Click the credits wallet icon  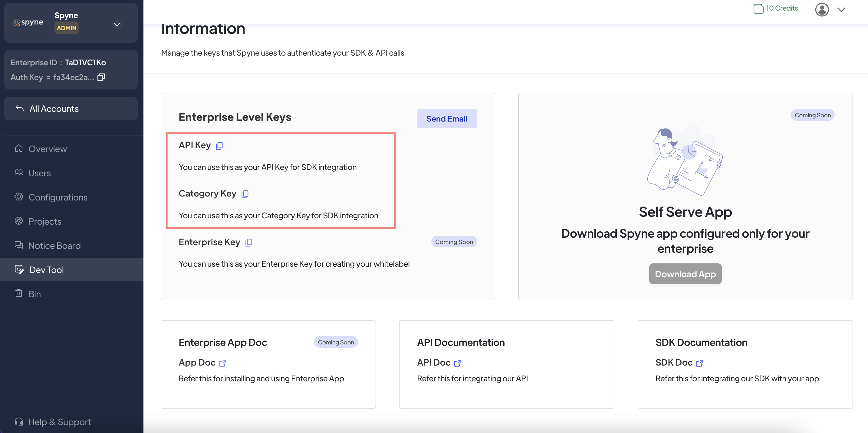coord(758,8)
